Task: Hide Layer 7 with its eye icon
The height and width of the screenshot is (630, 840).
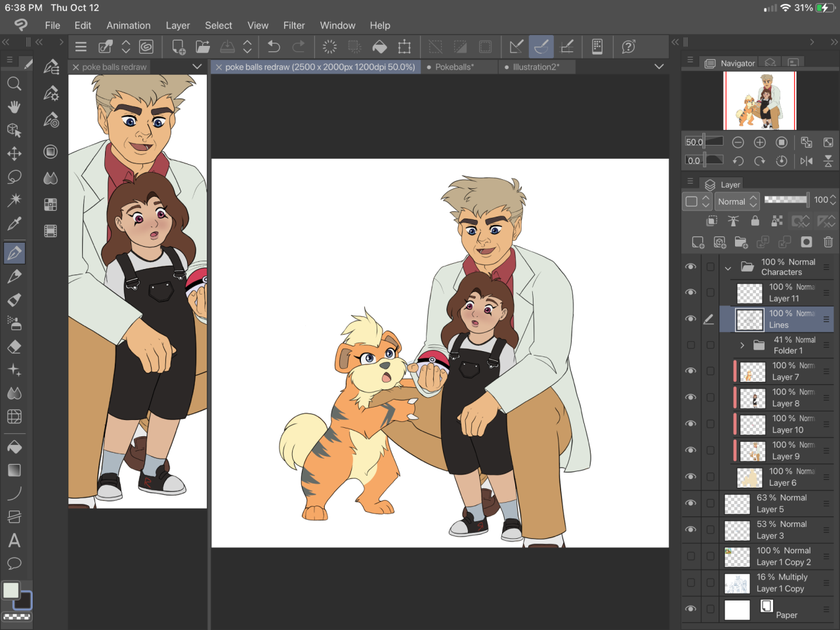Action: pos(690,371)
